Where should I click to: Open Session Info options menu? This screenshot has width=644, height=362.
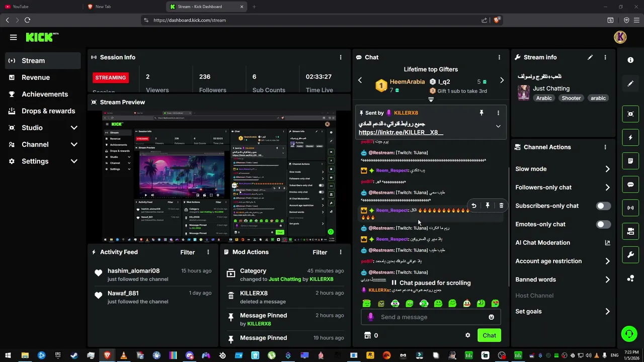pyautogui.click(x=341, y=57)
